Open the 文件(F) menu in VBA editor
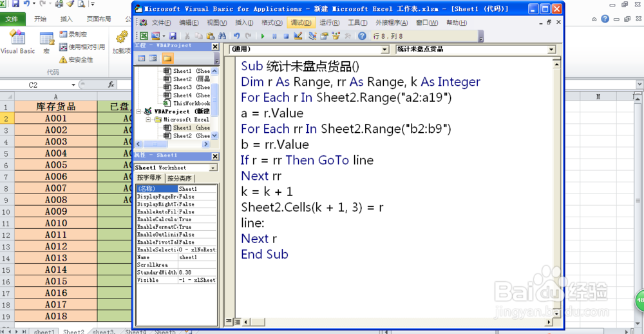644x334 pixels. click(x=161, y=22)
